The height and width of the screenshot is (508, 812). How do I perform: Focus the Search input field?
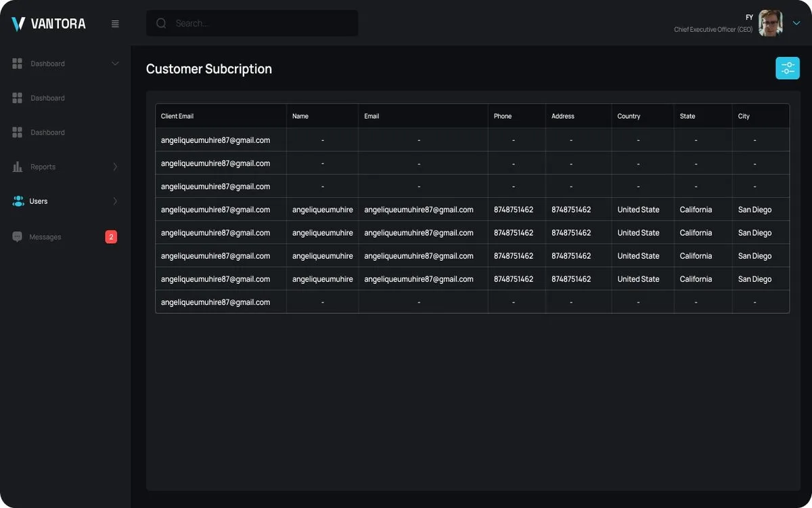(x=252, y=23)
